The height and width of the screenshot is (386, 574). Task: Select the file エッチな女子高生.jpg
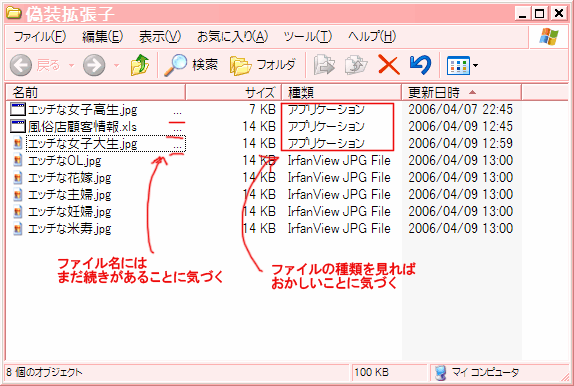(x=82, y=110)
